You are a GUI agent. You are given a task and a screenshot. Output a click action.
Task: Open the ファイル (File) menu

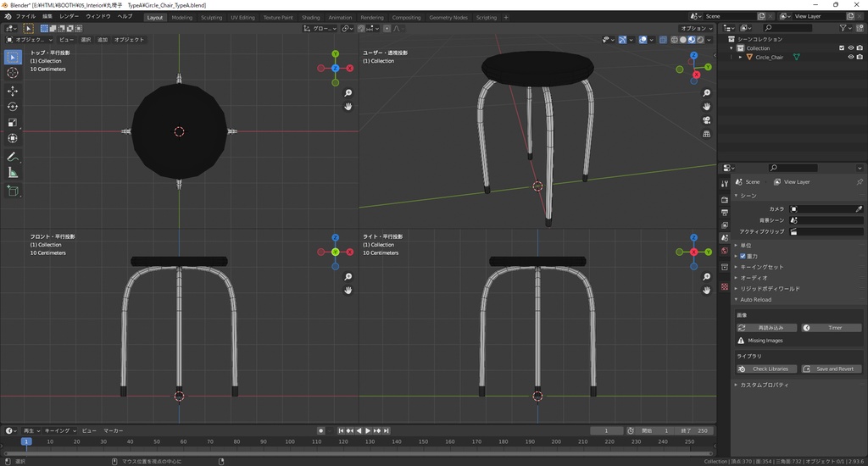25,16
